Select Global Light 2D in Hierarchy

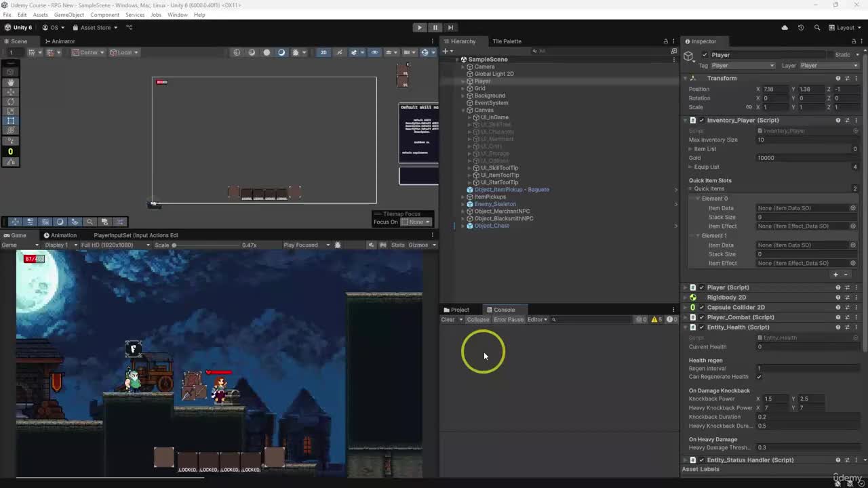point(494,74)
